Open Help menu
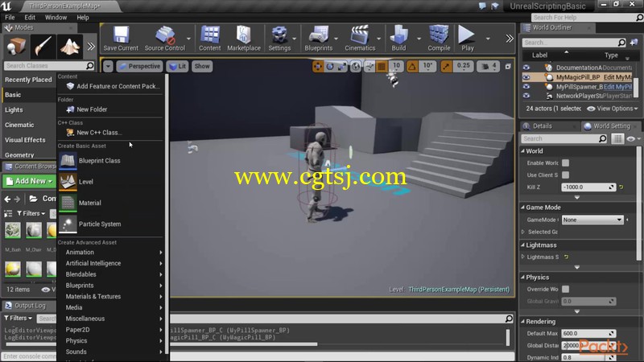 coord(83,17)
